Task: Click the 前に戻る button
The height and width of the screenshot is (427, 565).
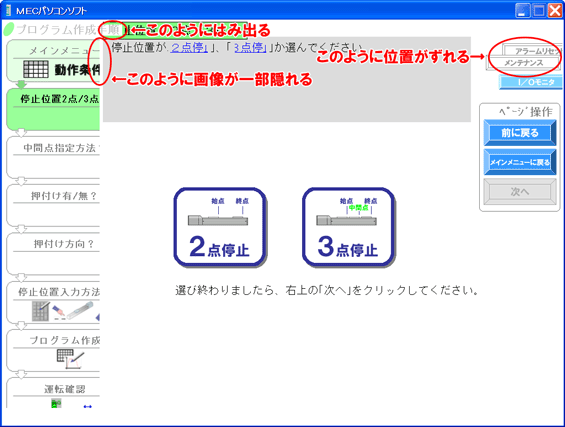Action: click(x=520, y=133)
